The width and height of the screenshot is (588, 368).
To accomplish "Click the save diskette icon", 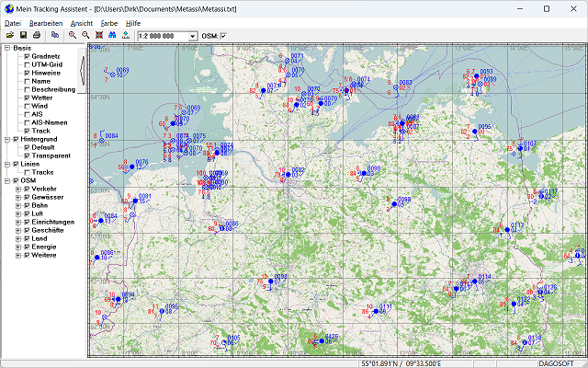I will pyautogui.click(x=23, y=35).
